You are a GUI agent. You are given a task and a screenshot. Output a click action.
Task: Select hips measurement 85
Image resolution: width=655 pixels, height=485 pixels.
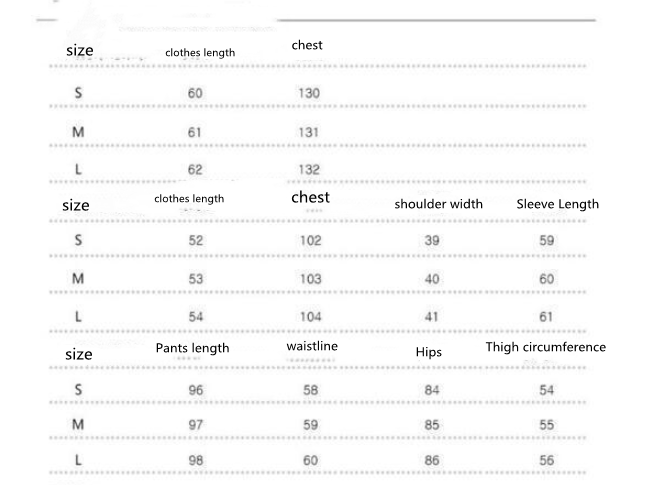tap(432, 425)
